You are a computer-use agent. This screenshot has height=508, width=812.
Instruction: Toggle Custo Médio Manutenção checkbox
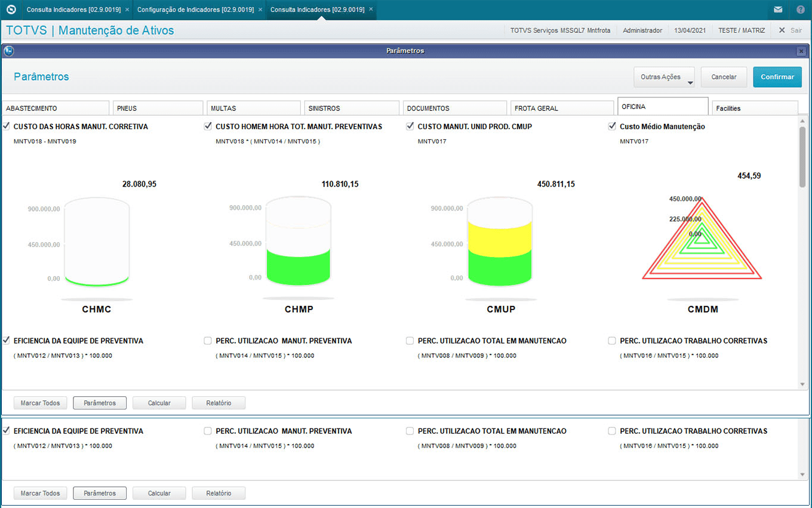(x=612, y=126)
